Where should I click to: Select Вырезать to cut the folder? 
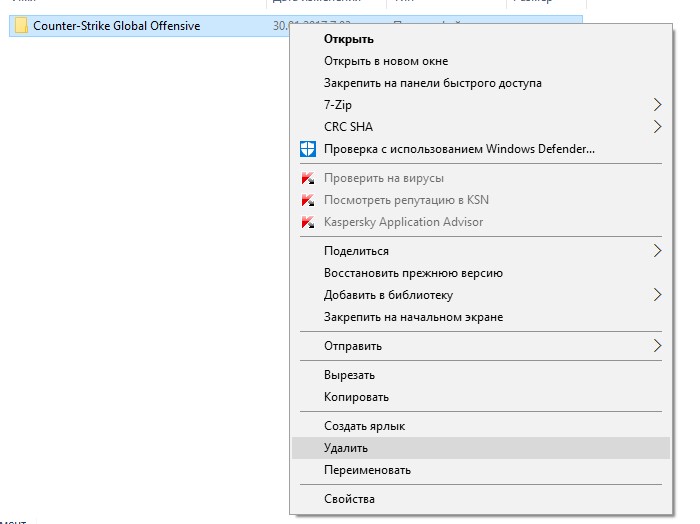tap(349, 375)
